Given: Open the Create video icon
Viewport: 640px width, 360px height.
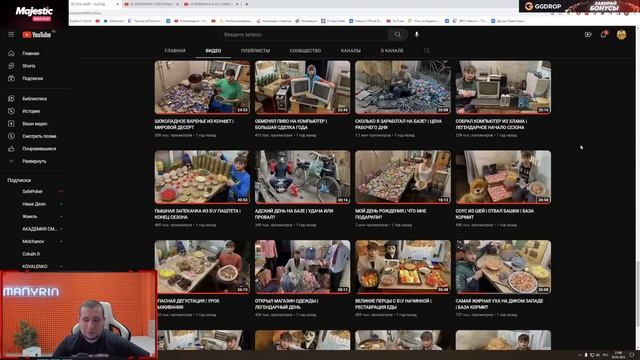Looking at the screenshot, I should 588,35.
